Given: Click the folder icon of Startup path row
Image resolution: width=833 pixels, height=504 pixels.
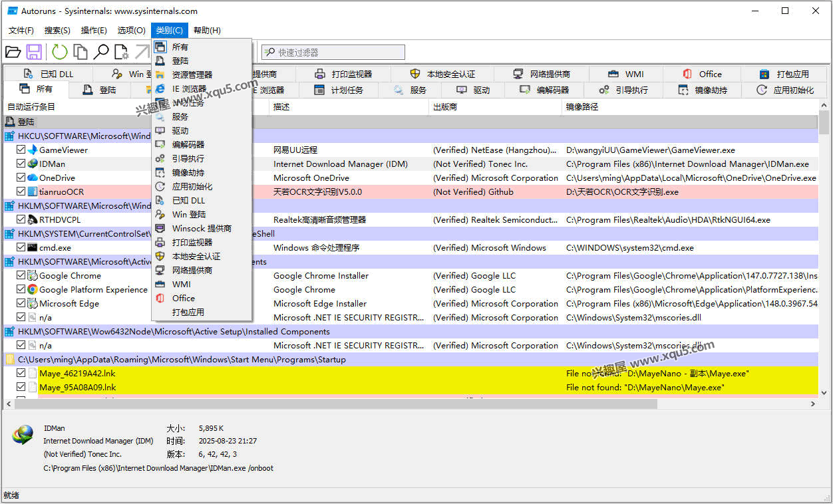Looking at the screenshot, I should (x=9, y=360).
